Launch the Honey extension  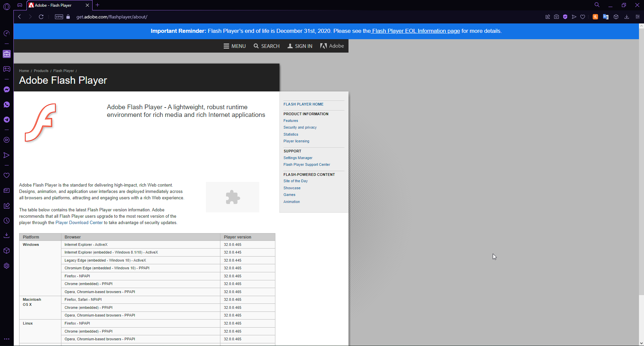pyautogui.click(x=595, y=17)
